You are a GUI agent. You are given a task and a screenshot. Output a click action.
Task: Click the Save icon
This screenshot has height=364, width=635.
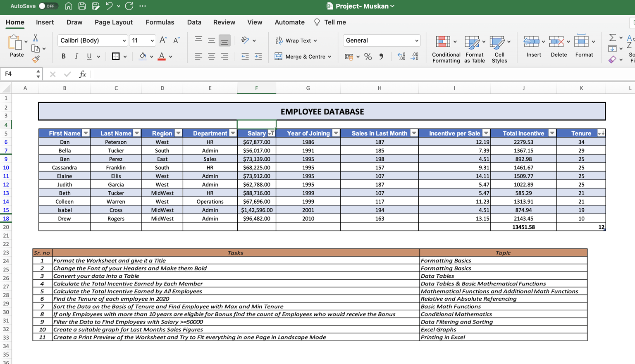click(x=82, y=6)
